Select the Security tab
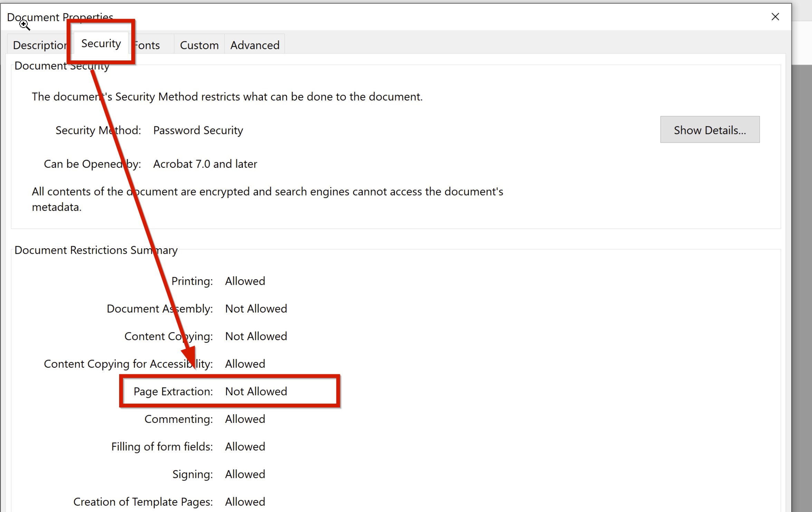The image size is (812, 512). (101, 44)
